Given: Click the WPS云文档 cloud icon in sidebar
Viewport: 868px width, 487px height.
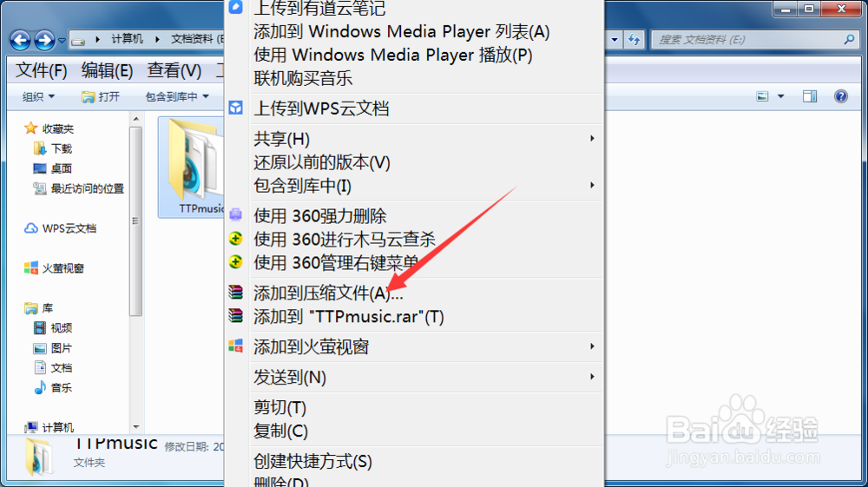Looking at the screenshot, I should (x=31, y=228).
